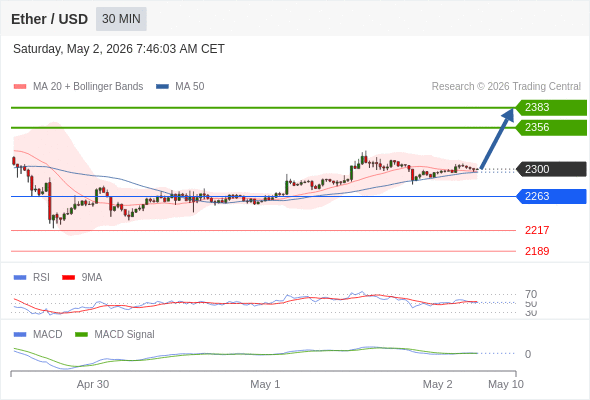
Task: Click the blue upward forecast arrow
Action: [497, 138]
